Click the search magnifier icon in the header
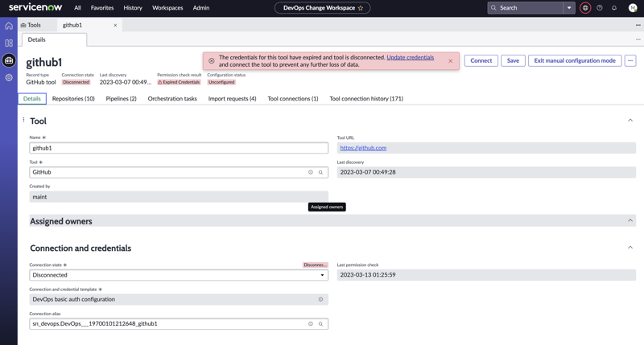 [x=493, y=8]
